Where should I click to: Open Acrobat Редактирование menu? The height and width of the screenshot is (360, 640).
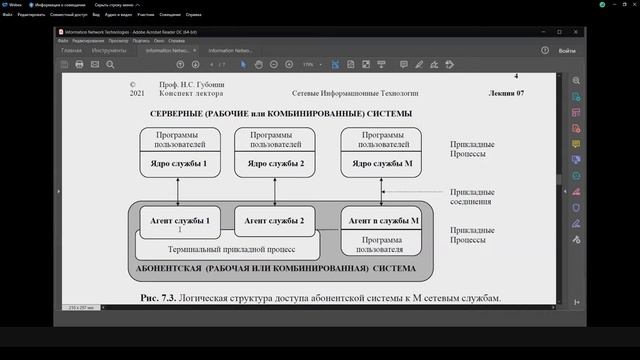tap(88, 41)
